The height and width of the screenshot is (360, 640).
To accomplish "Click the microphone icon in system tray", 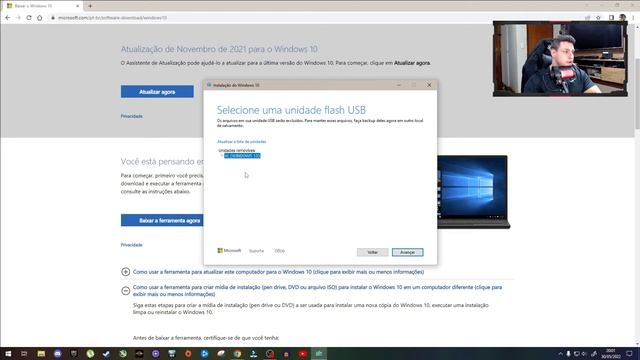I will point(568,353).
